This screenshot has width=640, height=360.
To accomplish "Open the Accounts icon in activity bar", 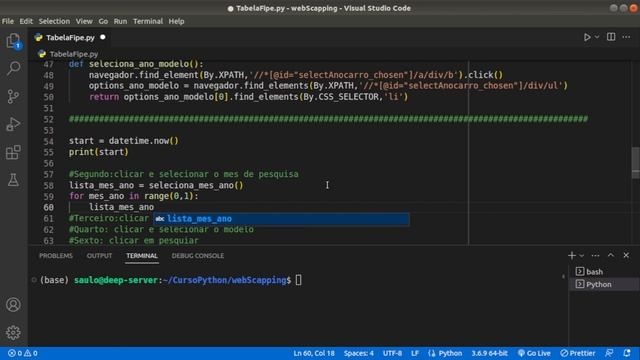I will point(13,304).
